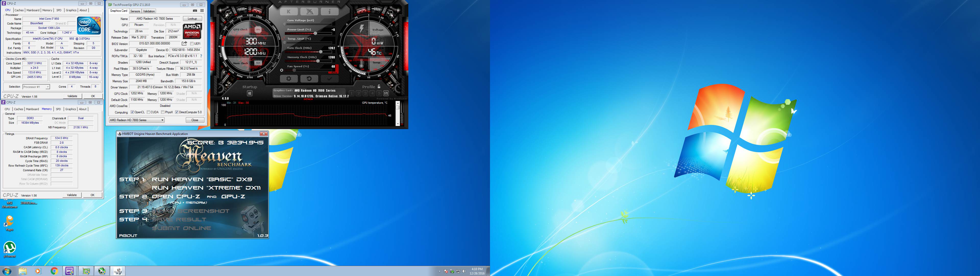Image resolution: width=980 pixels, height=276 pixels.
Task: Reset Afterburner settings with circular arrow
Action: [309, 78]
